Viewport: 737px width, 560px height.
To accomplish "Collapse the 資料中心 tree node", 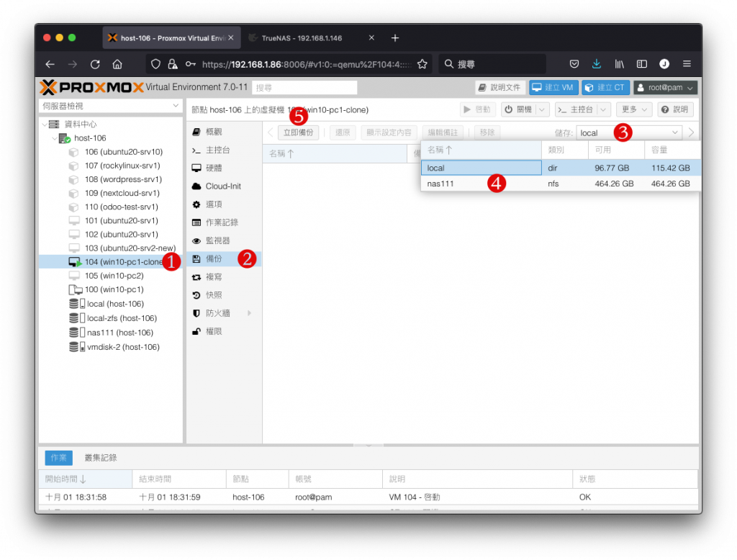I will (x=45, y=124).
